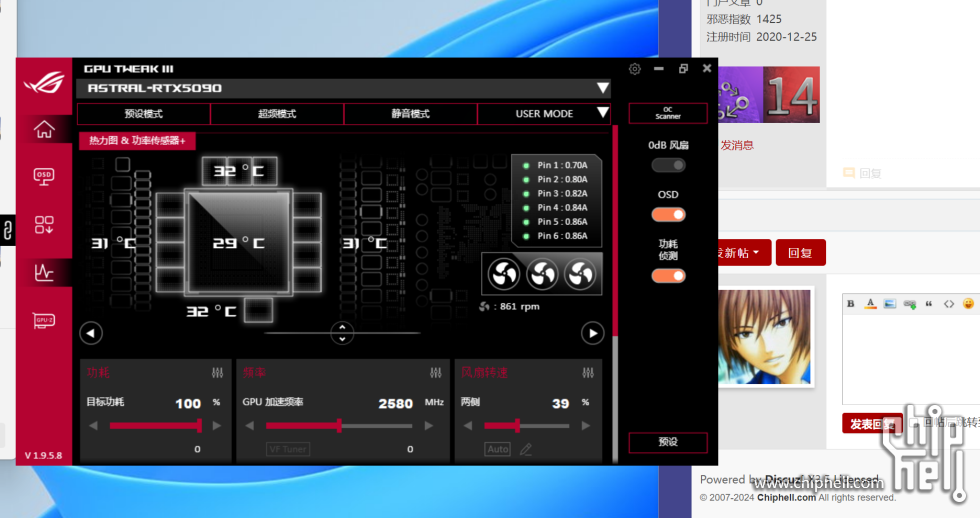Switch to 预设模式 tab
The image size is (980, 518).
pyautogui.click(x=144, y=114)
